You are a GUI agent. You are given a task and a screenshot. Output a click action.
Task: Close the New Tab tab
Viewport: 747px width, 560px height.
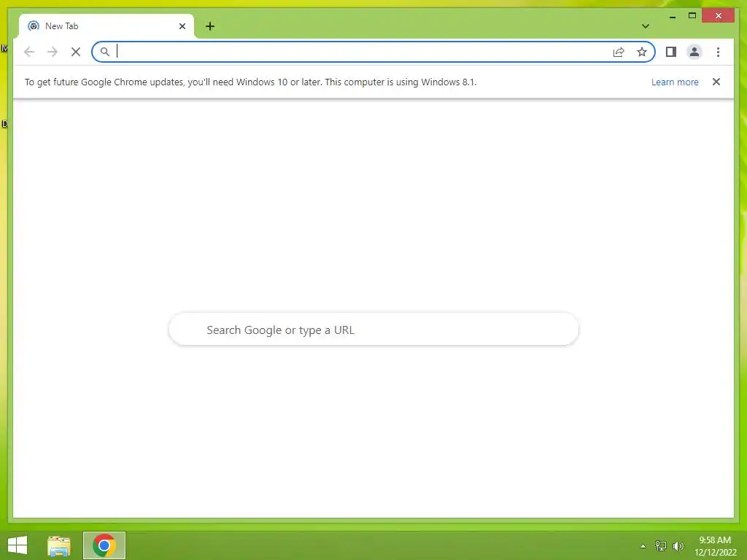click(x=182, y=26)
